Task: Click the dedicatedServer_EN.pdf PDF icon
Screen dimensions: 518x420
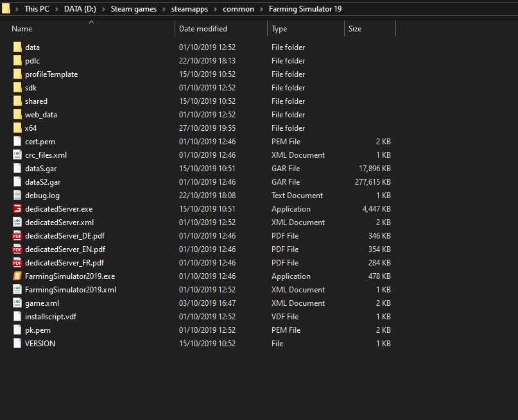Action: point(17,249)
